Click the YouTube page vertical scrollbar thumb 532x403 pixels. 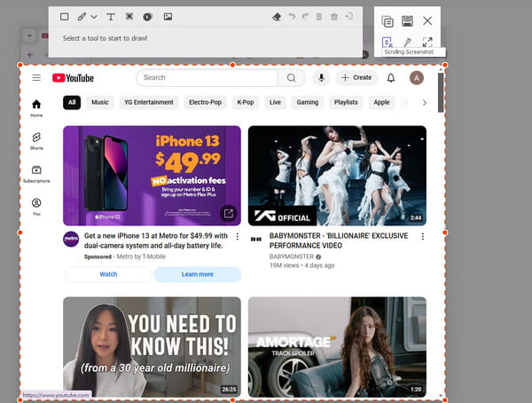[x=441, y=92]
